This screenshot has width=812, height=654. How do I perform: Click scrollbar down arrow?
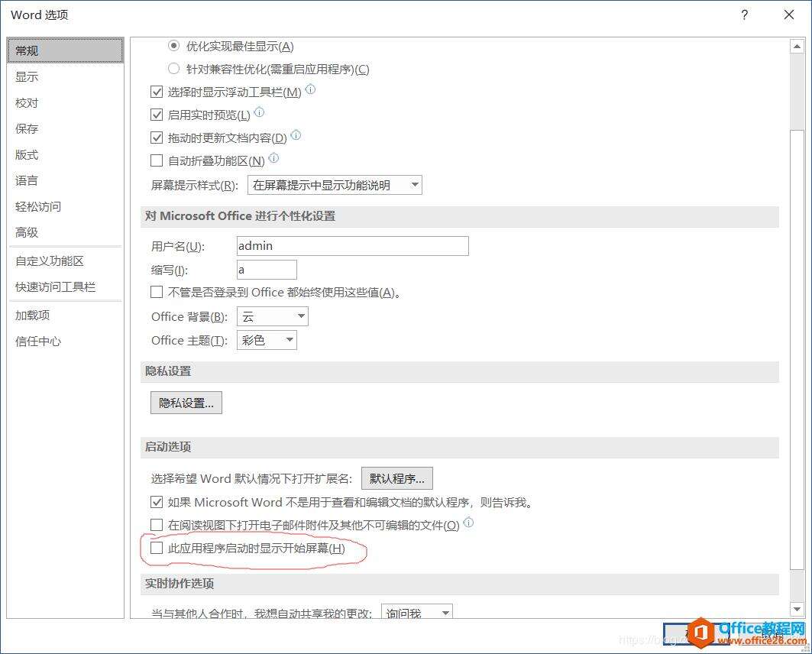click(797, 610)
